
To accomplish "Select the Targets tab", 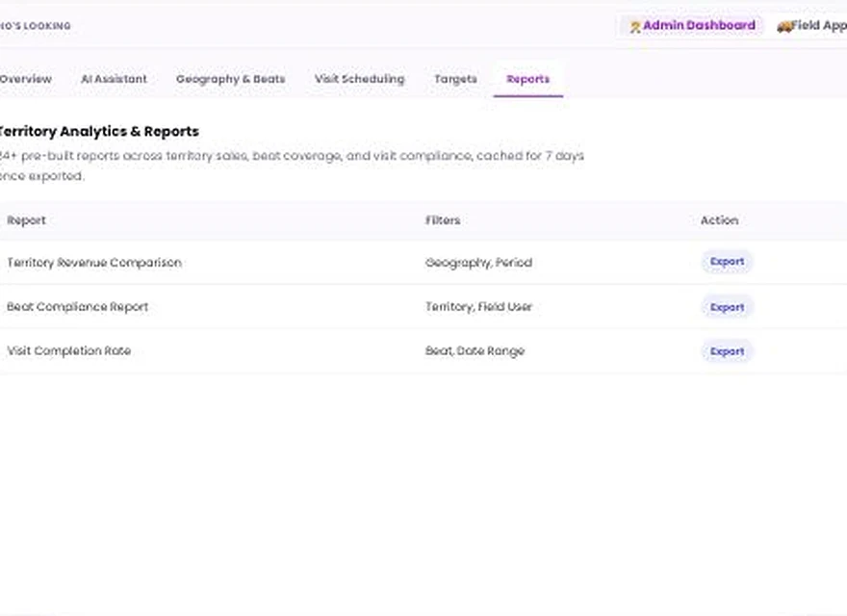I will point(455,79).
